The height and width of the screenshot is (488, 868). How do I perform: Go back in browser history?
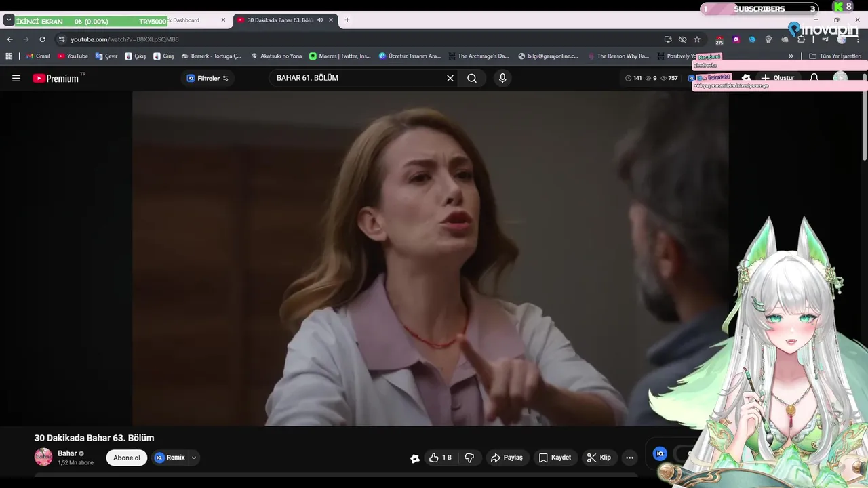click(x=9, y=39)
